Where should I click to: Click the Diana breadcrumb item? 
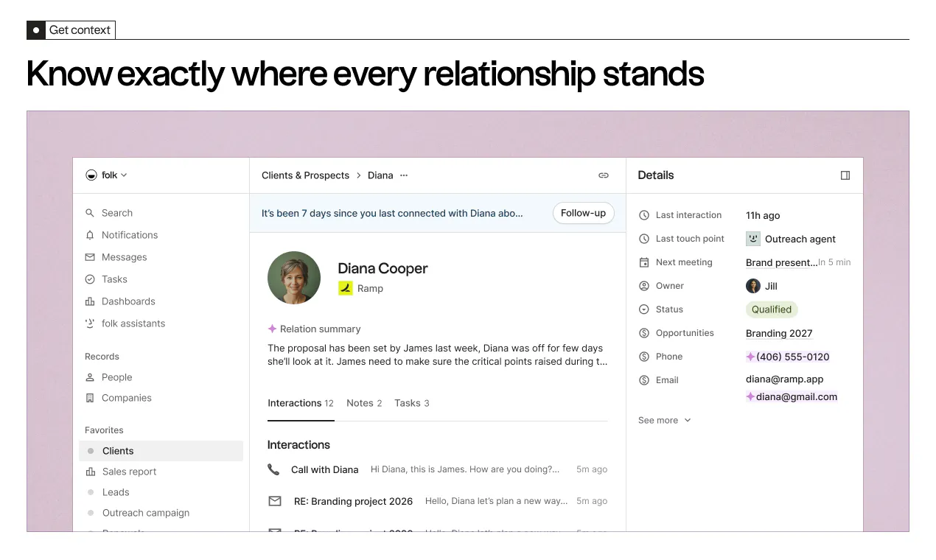click(x=380, y=175)
